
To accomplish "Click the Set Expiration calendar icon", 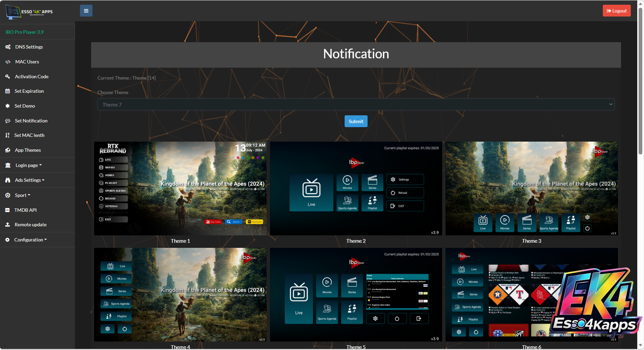I will (8, 91).
